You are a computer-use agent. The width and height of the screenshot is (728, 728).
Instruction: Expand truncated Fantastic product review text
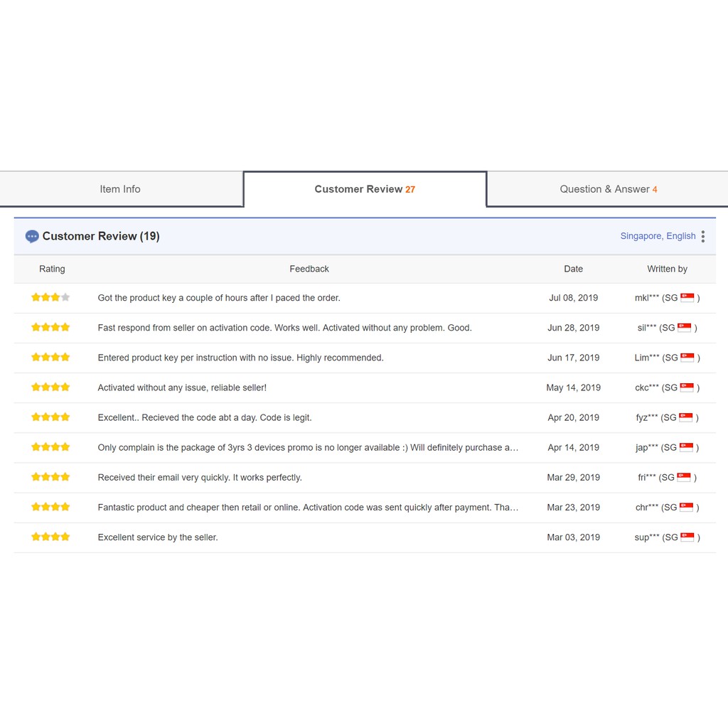point(307,508)
